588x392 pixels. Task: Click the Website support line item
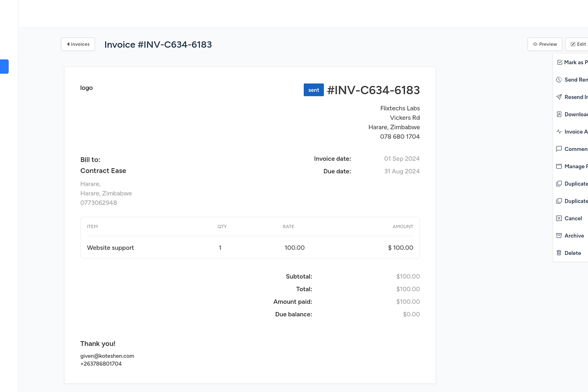coord(111,248)
